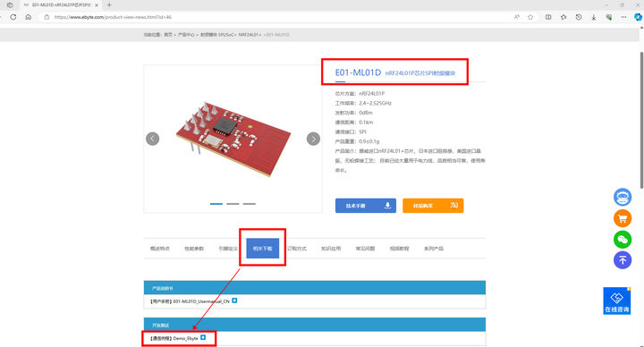Viewport: 644px width, 347px height.
Task: Click 产品中心 in the breadcrumb
Action: 186,35
